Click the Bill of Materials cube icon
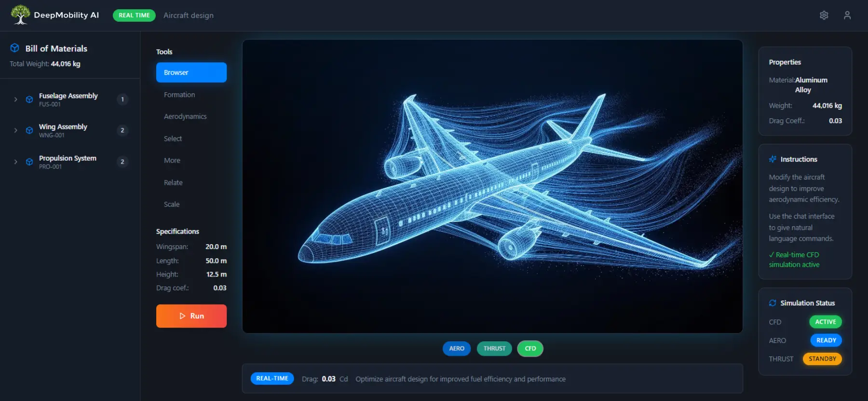Viewport: 868px width, 401px height. point(15,48)
